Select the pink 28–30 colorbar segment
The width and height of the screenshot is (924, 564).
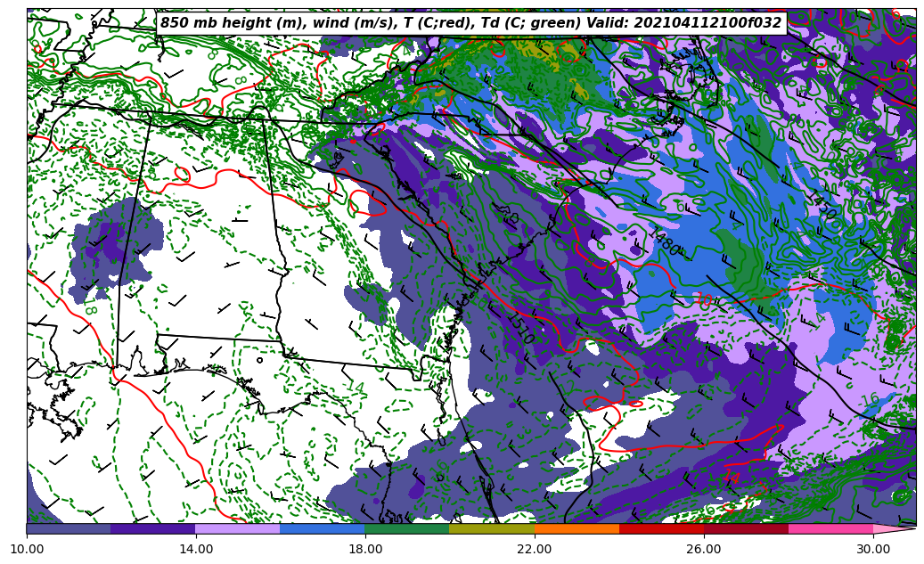tap(831, 528)
